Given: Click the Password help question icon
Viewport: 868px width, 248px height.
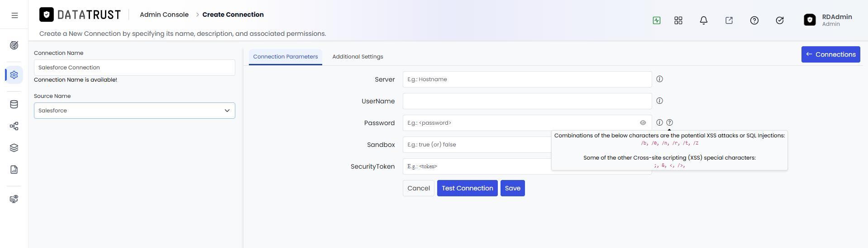Looking at the screenshot, I should [670, 122].
